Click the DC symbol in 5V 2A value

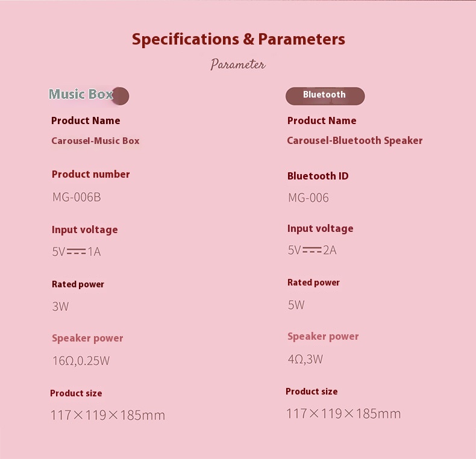click(x=312, y=249)
